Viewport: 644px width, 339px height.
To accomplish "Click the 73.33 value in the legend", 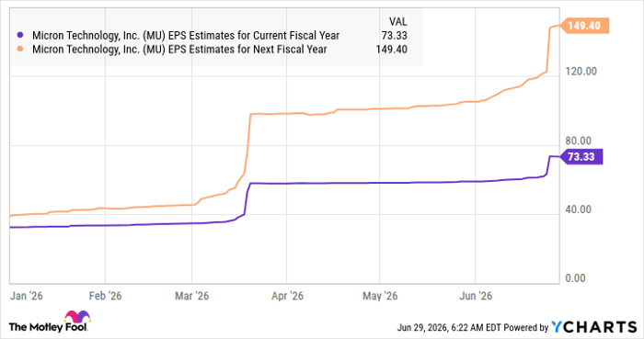I will [395, 36].
